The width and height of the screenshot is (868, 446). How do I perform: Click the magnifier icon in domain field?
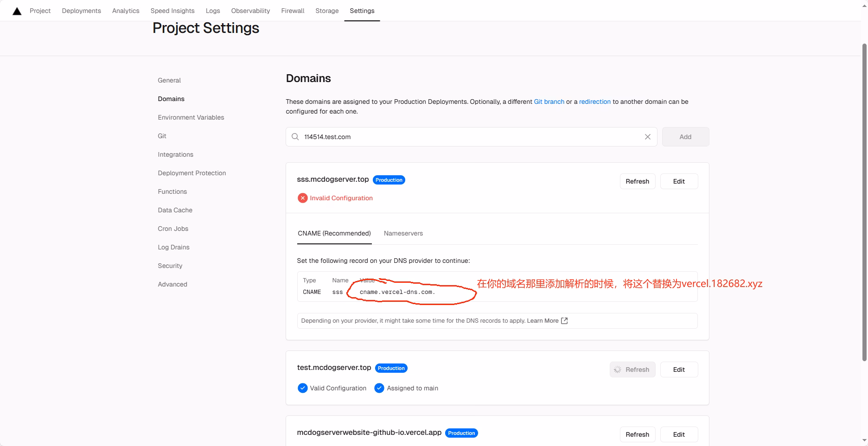tap(295, 137)
